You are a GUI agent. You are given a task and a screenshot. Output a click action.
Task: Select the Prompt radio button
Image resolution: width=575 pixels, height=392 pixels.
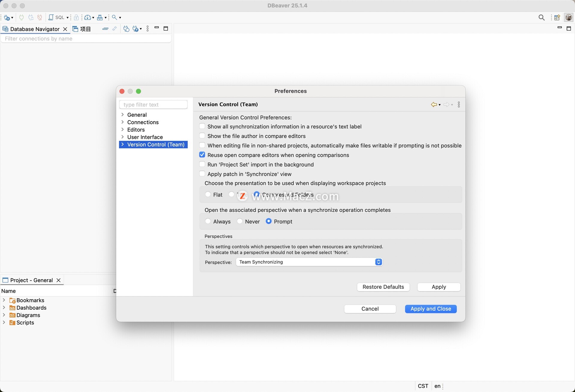tap(269, 221)
